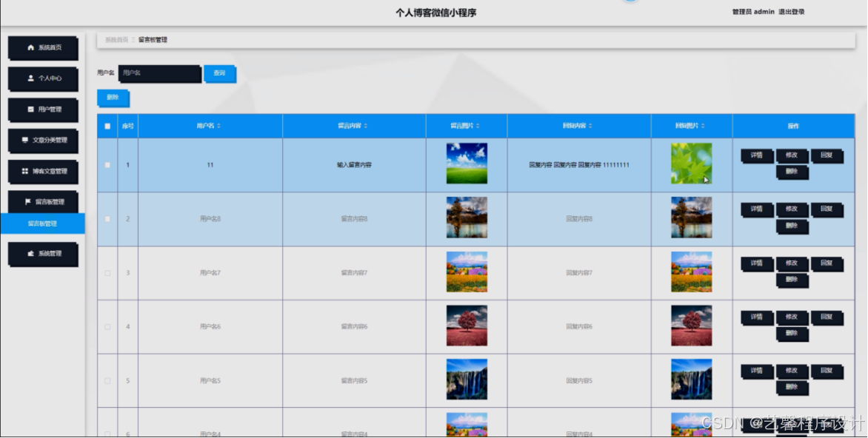Click 删除 in 用户名6 row
Screen dimensions: 868x438
click(792, 334)
